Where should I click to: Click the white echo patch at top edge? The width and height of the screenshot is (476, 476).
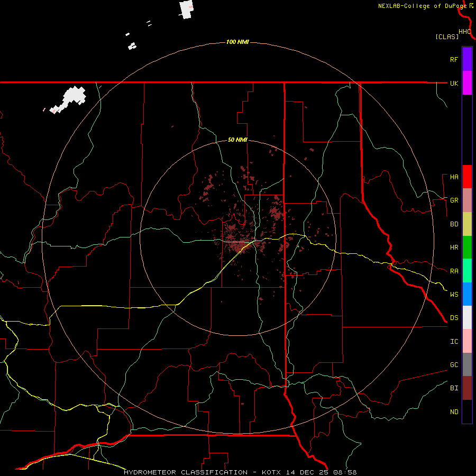coord(186,9)
